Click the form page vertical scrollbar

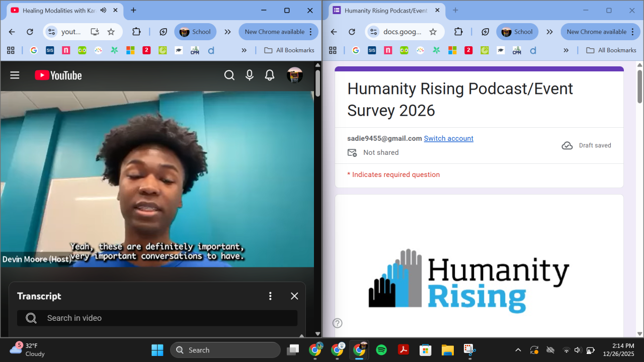(639, 86)
